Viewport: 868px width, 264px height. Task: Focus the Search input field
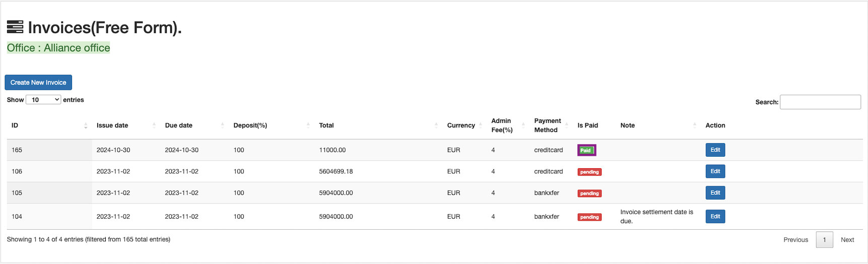pyautogui.click(x=820, y=102)
